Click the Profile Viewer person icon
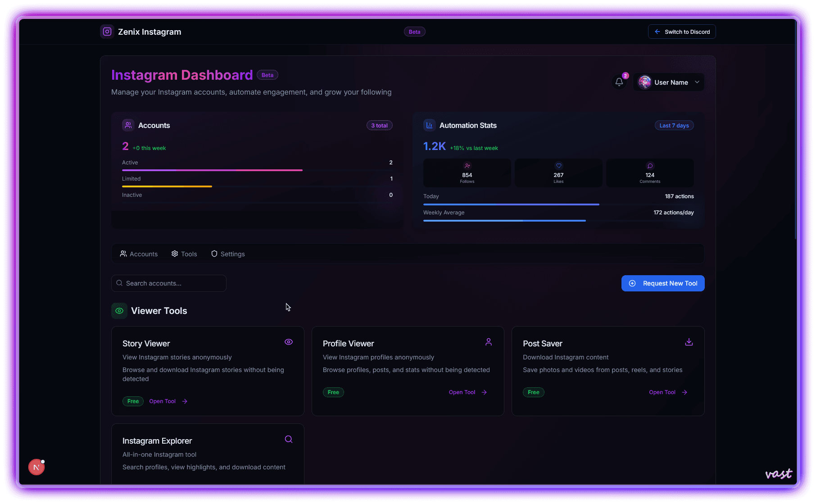 click(489, 342)
